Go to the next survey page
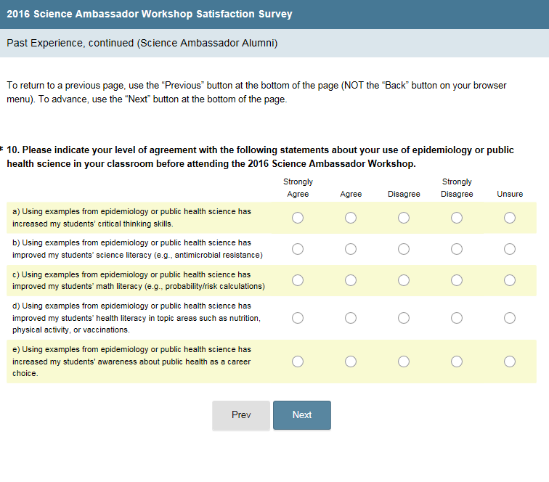Screen dimensions: 549x482 (x=302, y=415)
